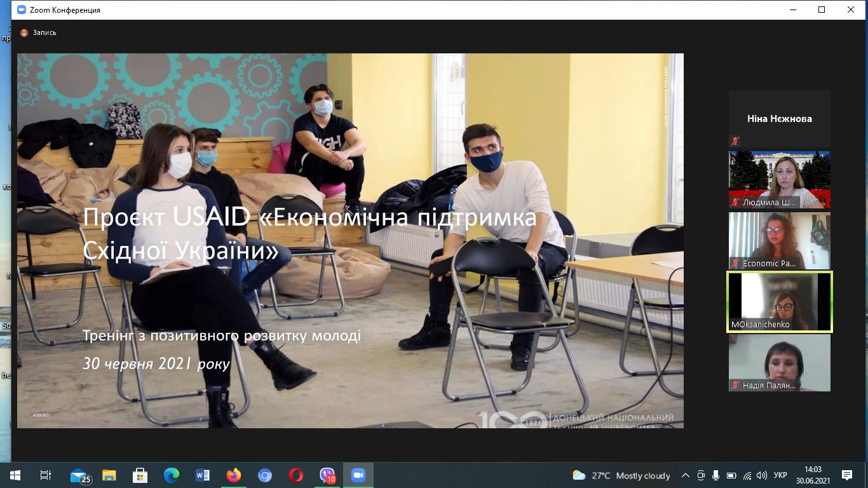868x488 pixels.
Task: Select Ніна Нєжнова participant tile
Action: (780, 119)
